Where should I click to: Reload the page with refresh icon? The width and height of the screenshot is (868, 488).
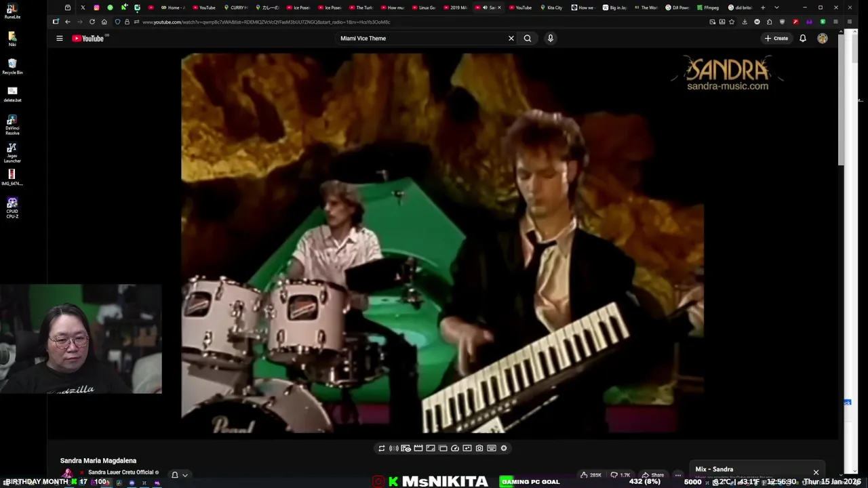click(x=92, y=22)
